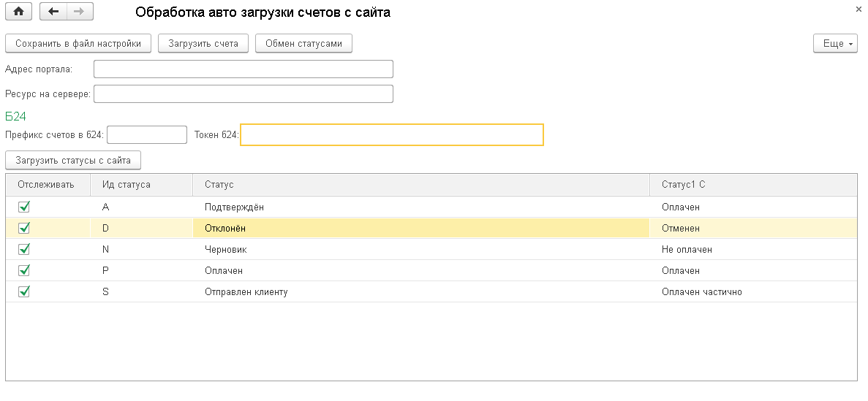868x401 pixels.
Task: Close the form with the X icon
Action: coord(858,9)
